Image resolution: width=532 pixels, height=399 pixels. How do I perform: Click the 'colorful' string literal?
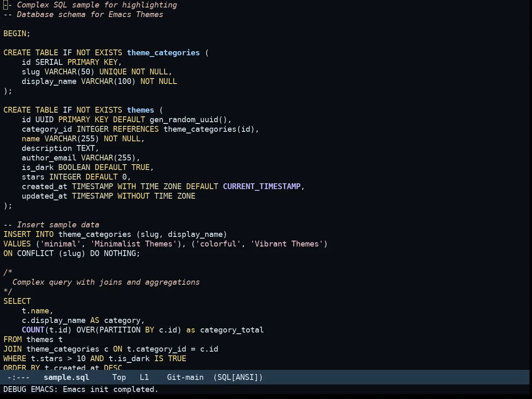click(x=218, y=244)
